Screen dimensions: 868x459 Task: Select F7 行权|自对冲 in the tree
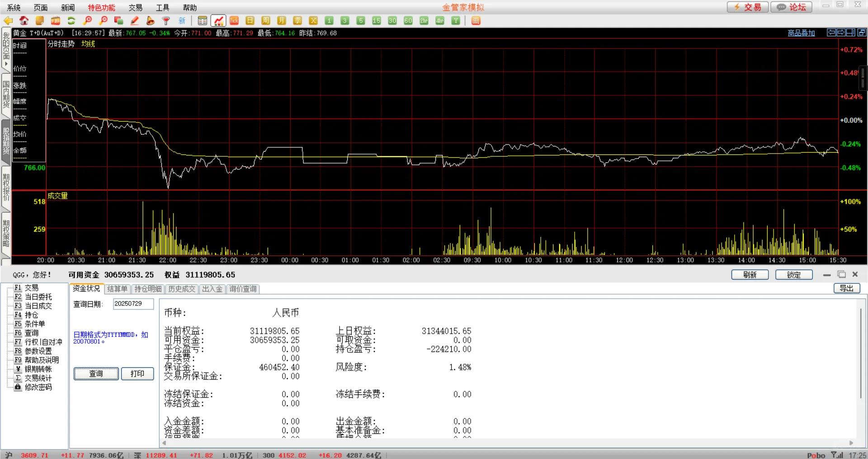pos(38,342)
